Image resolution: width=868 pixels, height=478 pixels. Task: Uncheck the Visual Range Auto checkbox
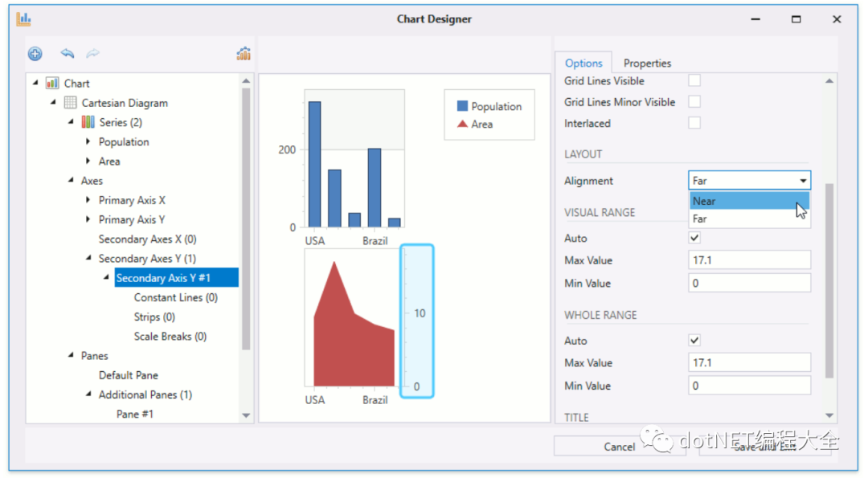point(694,238)
